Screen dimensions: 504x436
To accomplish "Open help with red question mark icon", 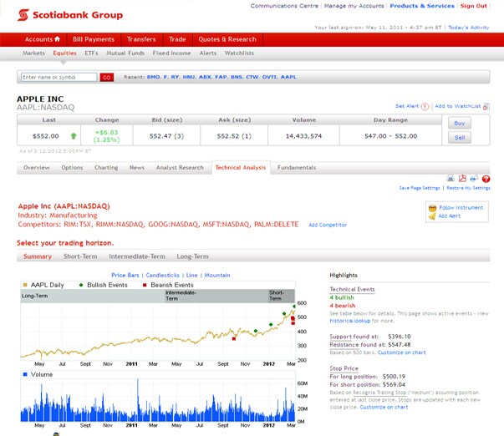I will [x=486, y=179].
